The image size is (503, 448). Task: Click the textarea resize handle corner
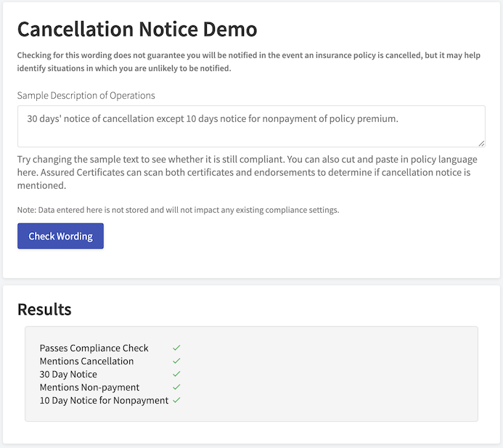pos(481,144)
